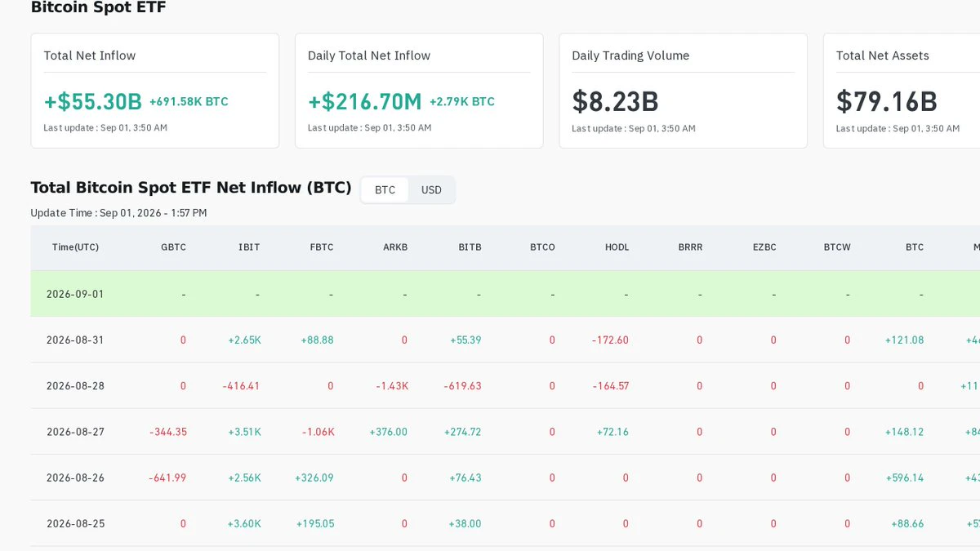980x551 pixels.
Task: Open the Daily Total Net Inflow card
Action: (x=419, y=91)
